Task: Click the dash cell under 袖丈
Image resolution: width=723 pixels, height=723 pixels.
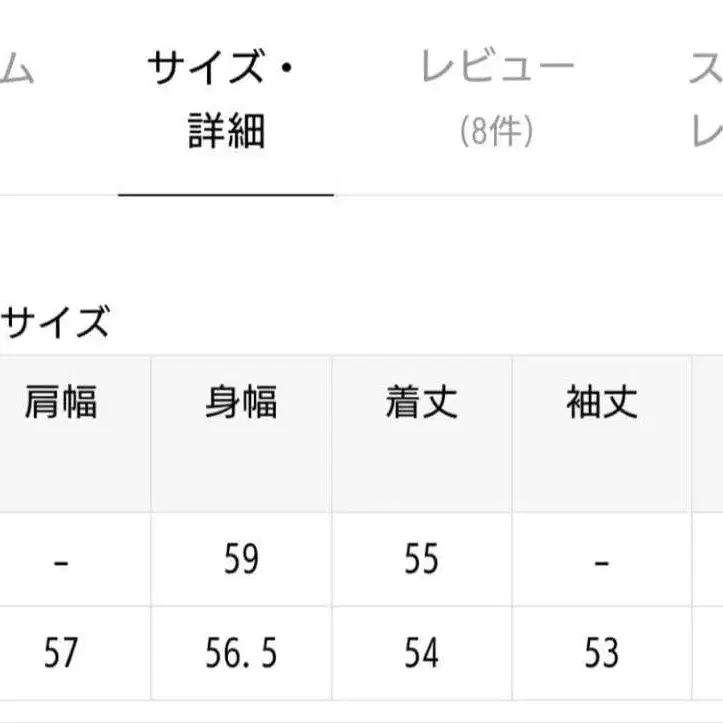Action: pyautogui.click(x=601, y=561)
